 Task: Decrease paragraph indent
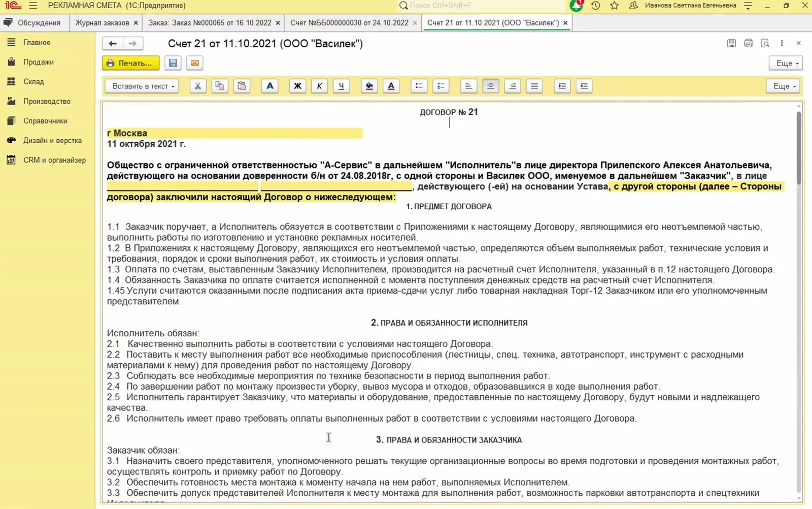(x=584, y=86)
